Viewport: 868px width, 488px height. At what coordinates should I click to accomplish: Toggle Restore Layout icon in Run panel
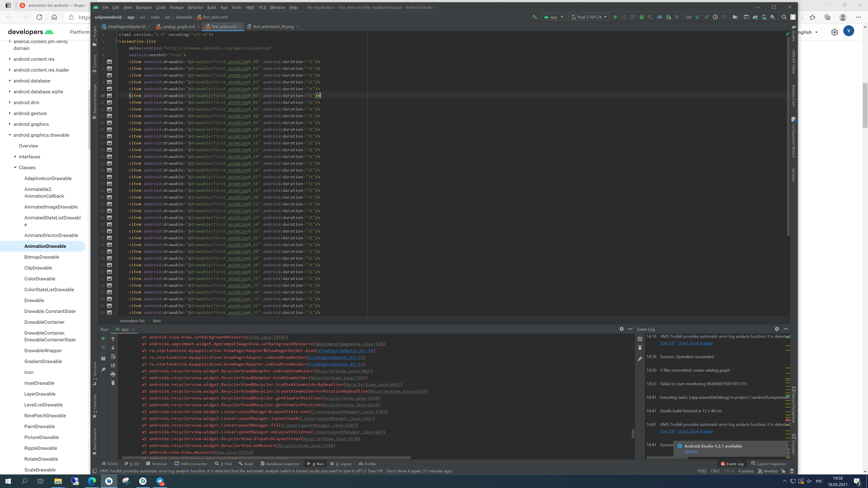pos(103,358)
